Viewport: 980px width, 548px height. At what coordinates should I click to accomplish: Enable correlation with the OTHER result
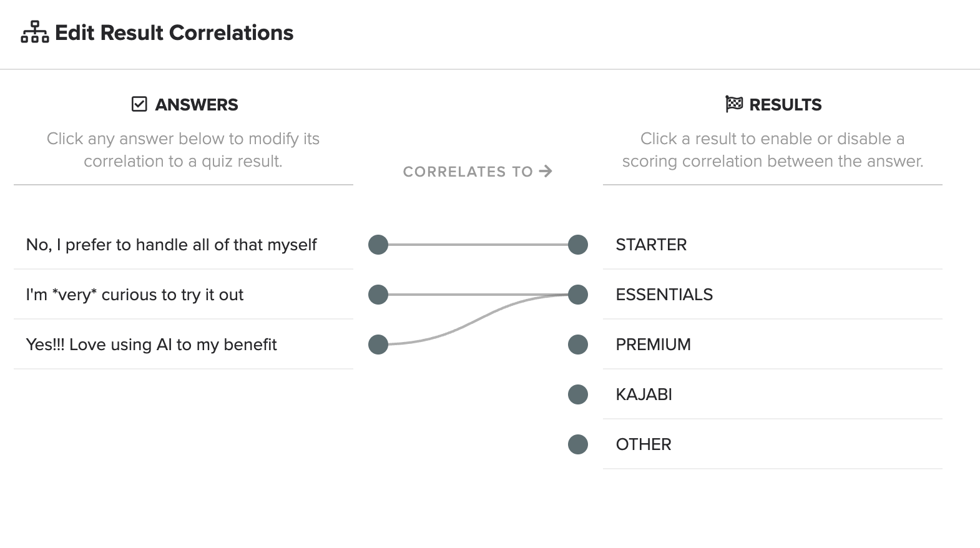(644, 444)
